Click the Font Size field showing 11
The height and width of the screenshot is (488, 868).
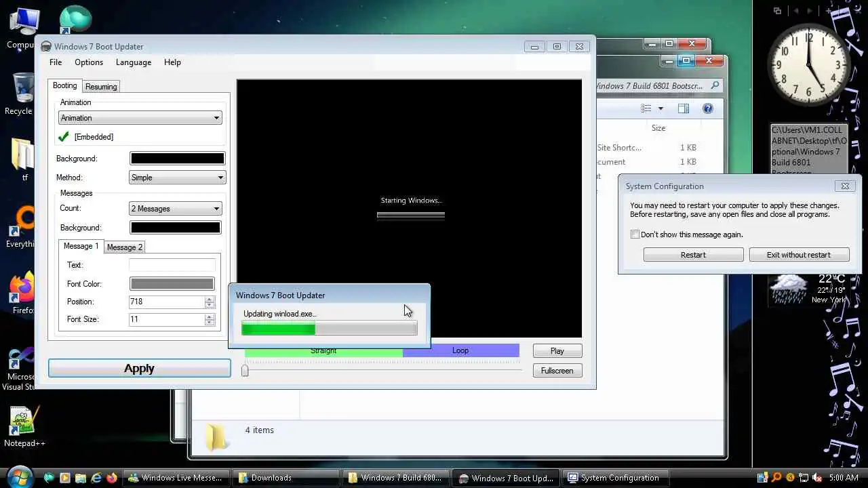pyautogui.click(x=167, y=319)
